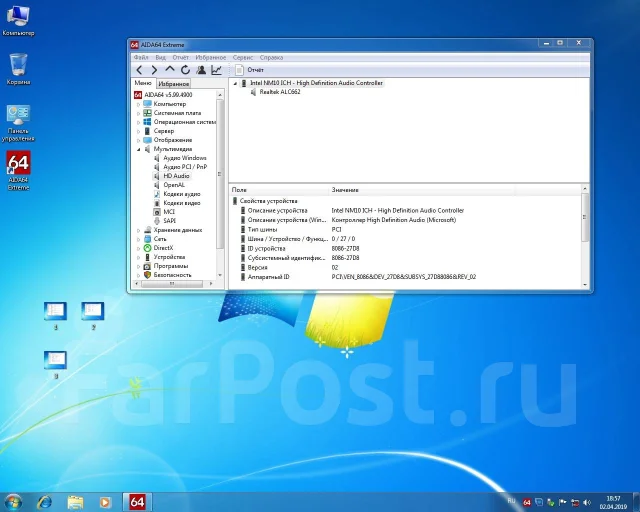Click the DirectX Xbox-style icon
640x512 pixels.
pyautogui.click(x=147, y=248)
